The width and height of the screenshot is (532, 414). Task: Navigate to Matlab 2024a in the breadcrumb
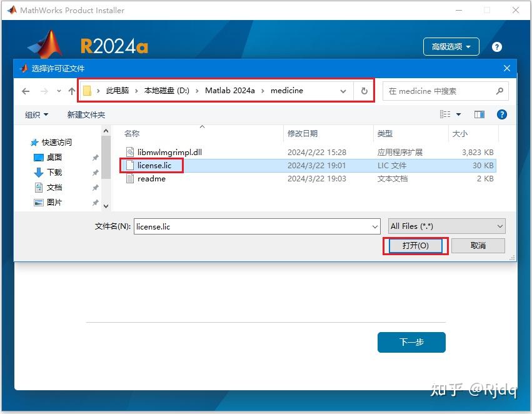[230, 90]
